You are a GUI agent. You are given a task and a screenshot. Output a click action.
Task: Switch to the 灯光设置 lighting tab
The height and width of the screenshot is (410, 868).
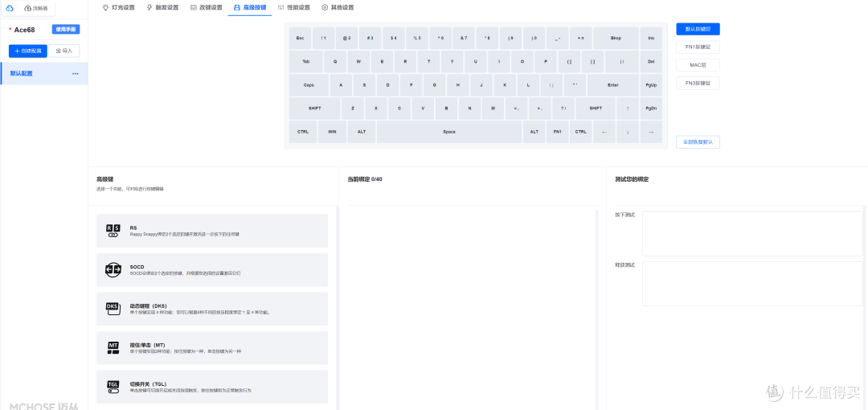(118, 8)
